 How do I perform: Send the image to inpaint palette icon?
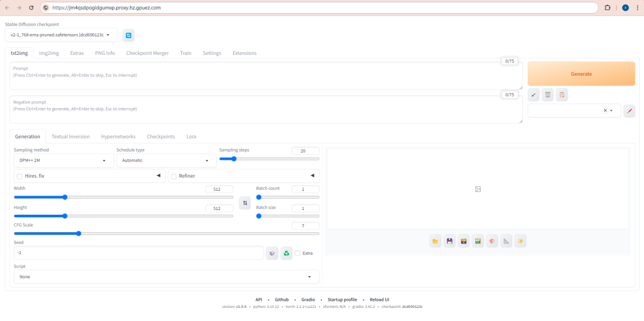492,241
